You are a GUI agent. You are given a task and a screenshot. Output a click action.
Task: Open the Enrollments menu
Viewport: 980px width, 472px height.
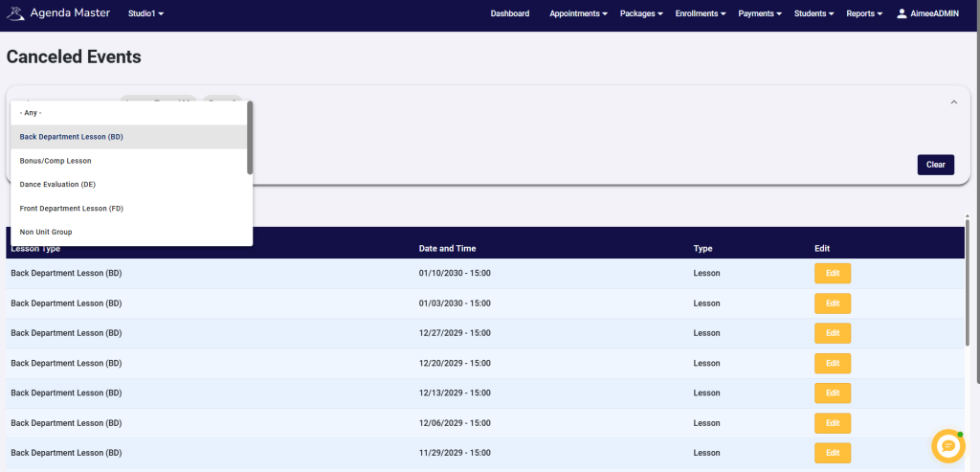[701, 14]
